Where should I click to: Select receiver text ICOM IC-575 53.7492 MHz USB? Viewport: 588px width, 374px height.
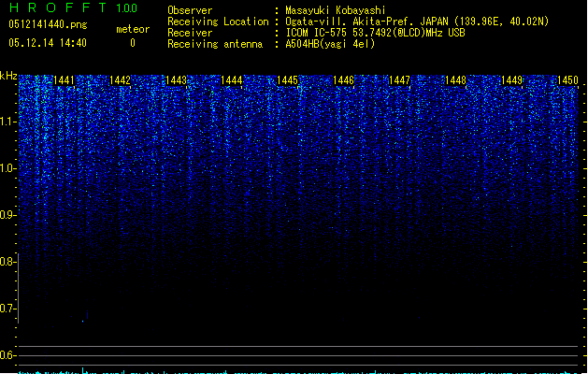pyautogui.click(x=376, y=33)
